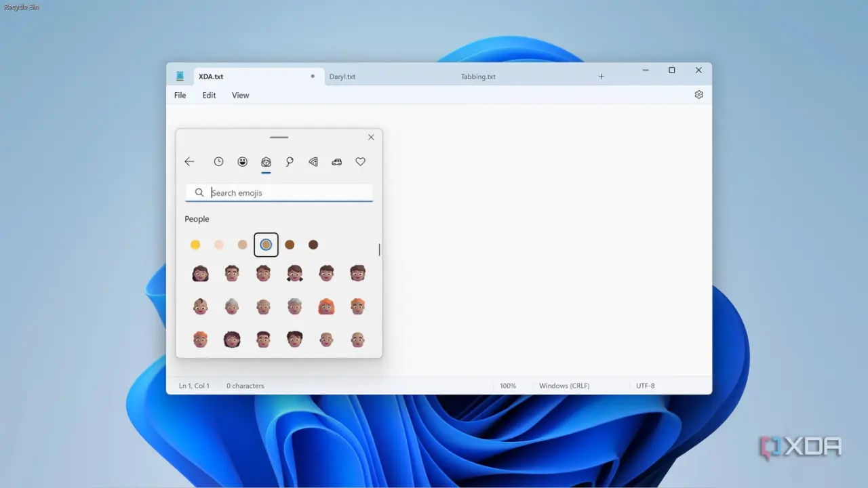Select the People emoji category icon
Viewport: 868px width, 488px height.
point(266,162)
